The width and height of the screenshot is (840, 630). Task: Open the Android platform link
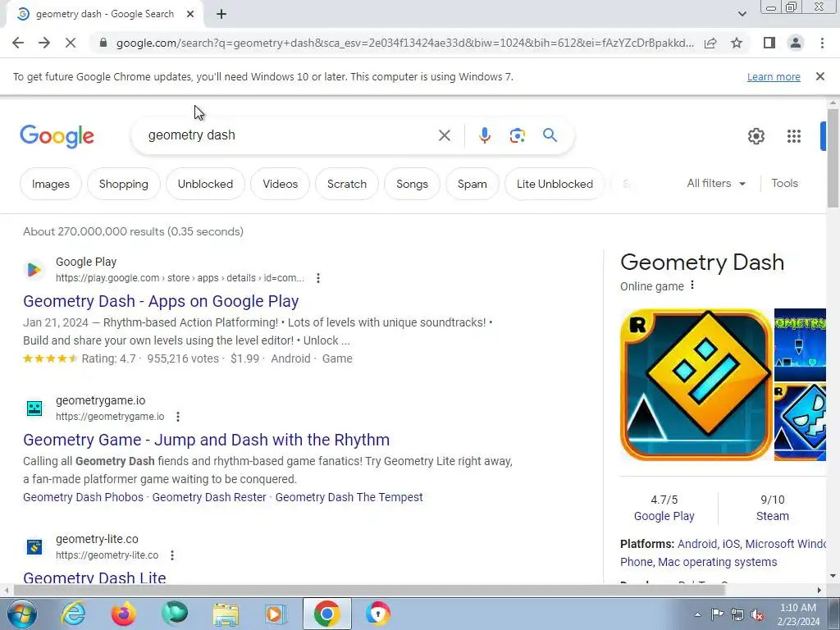696,544
